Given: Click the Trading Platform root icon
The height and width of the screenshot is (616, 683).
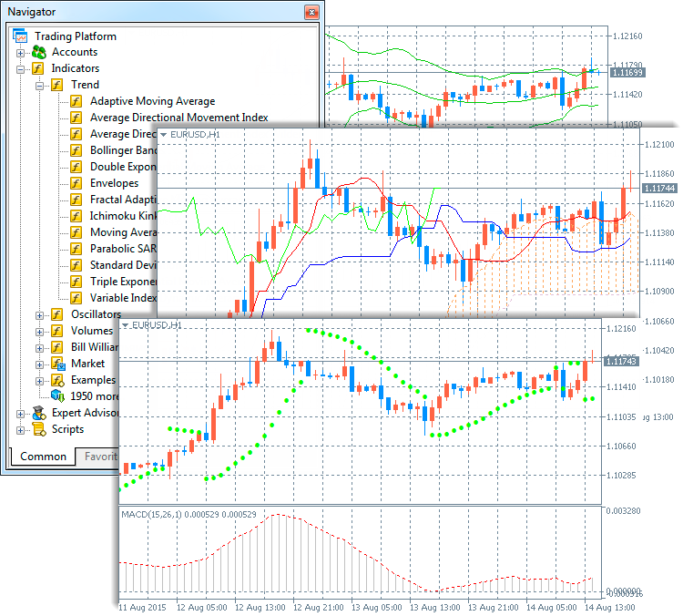Looking at the screenshot, I should click(21, 36).
